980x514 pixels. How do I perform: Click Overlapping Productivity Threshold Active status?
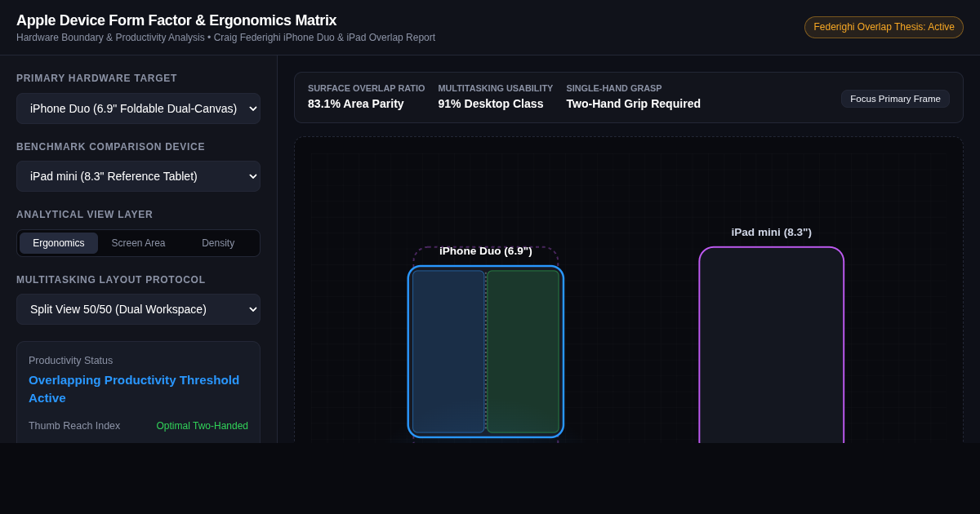point(138,389)
